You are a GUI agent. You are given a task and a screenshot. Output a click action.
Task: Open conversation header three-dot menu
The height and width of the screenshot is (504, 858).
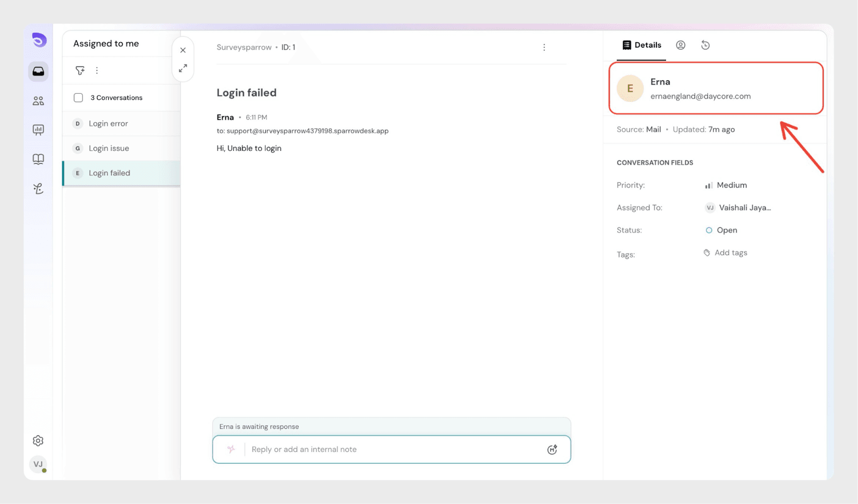tap(544, 47)
